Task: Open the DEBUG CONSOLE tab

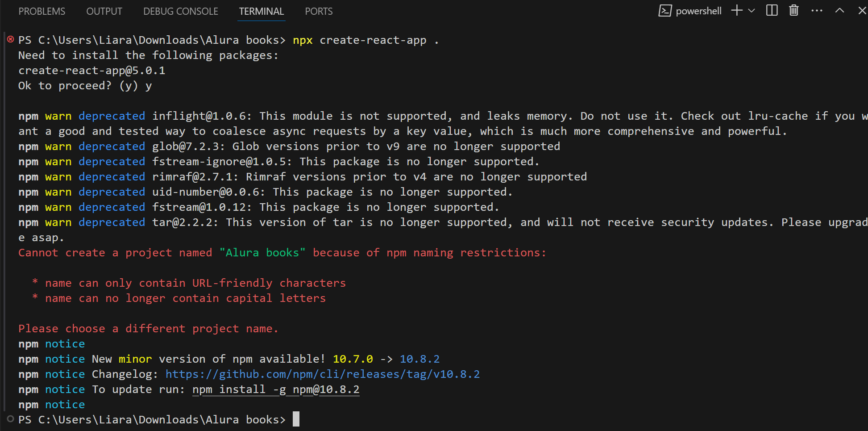Action: [x=181, y=12]
